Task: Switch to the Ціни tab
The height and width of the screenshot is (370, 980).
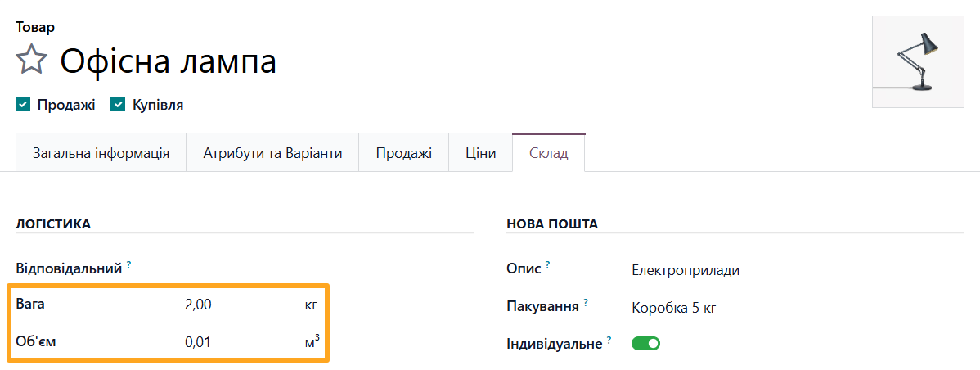Action: coord(481,153)
